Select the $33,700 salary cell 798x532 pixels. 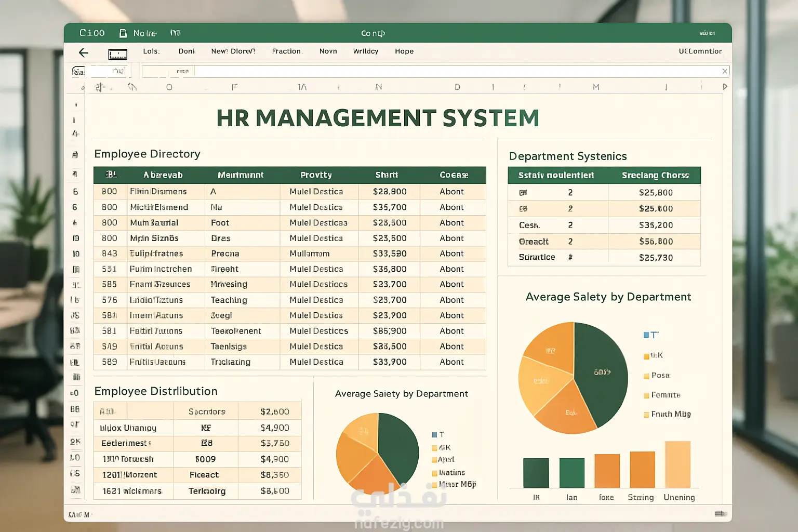(x=390, y=362)
